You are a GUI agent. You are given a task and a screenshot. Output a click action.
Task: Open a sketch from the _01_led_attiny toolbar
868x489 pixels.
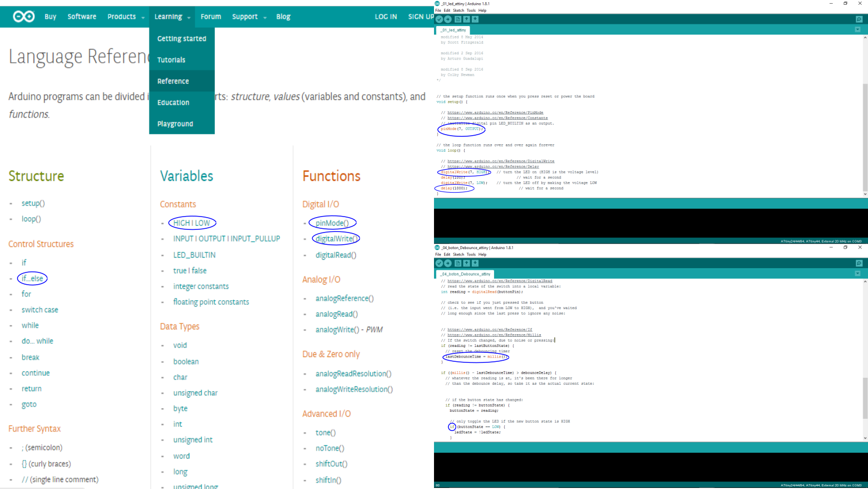click(466, 19)
